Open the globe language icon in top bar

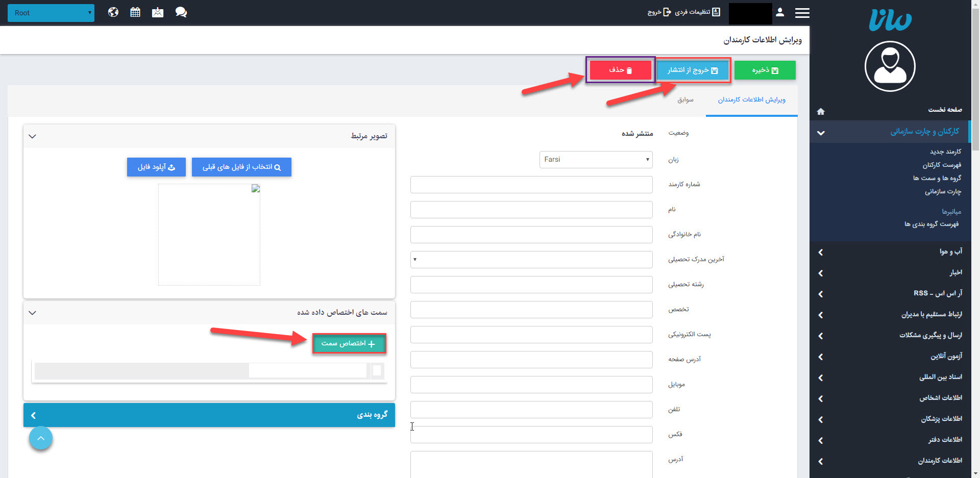[113, 12]
